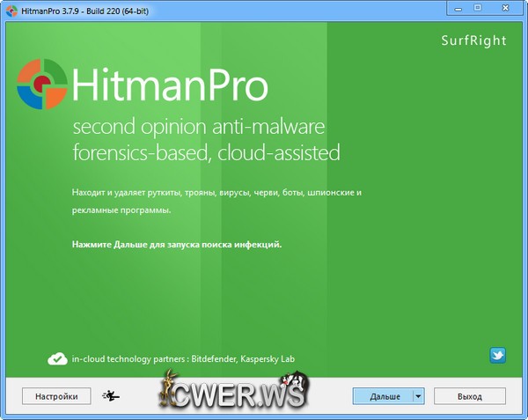Click the HitmanPro logo emblem
The width and height of the screenshot is (528, 420).
(41, 85)
